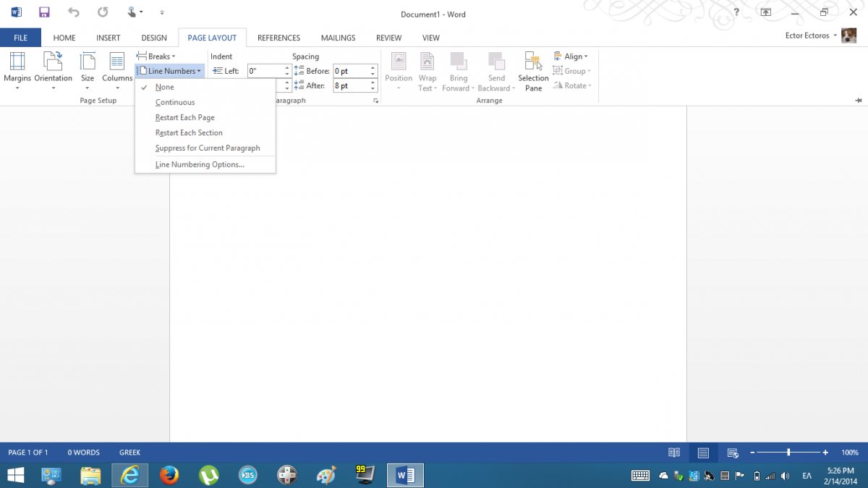Open Line Numbering Options dialog

click(x=205, y=164)
